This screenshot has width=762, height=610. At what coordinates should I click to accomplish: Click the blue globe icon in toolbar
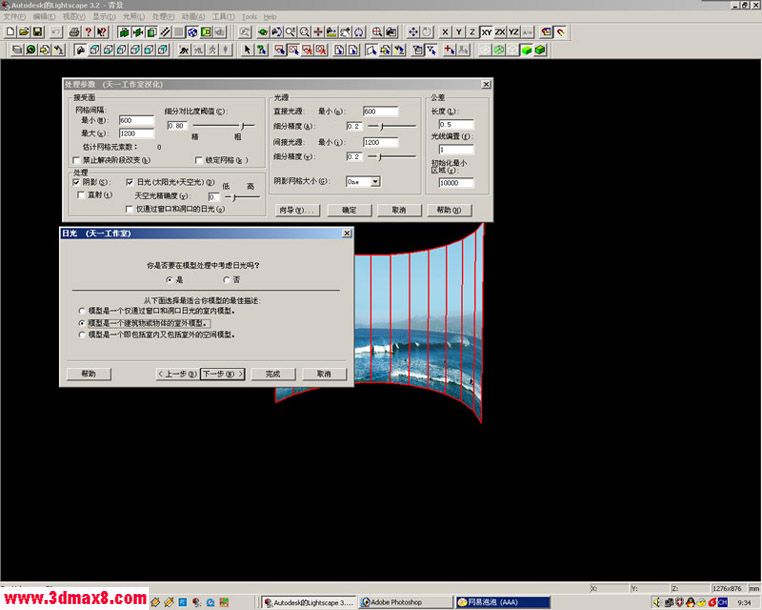[192, 32]
